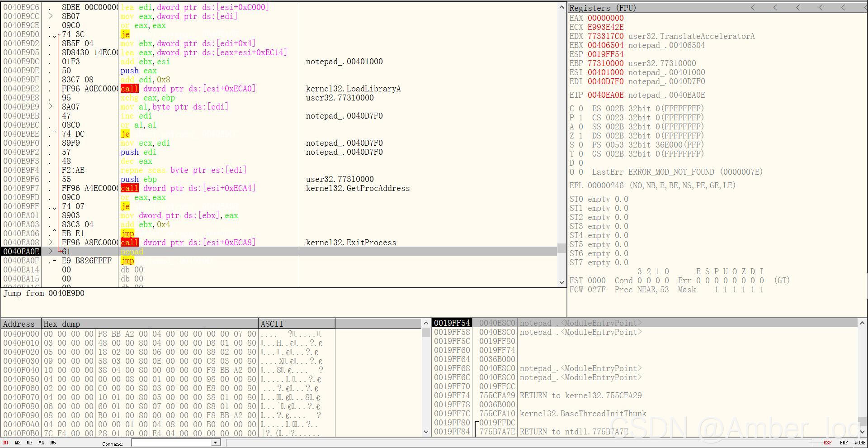Select EIP register value 0040EA0E

point(605,95)
